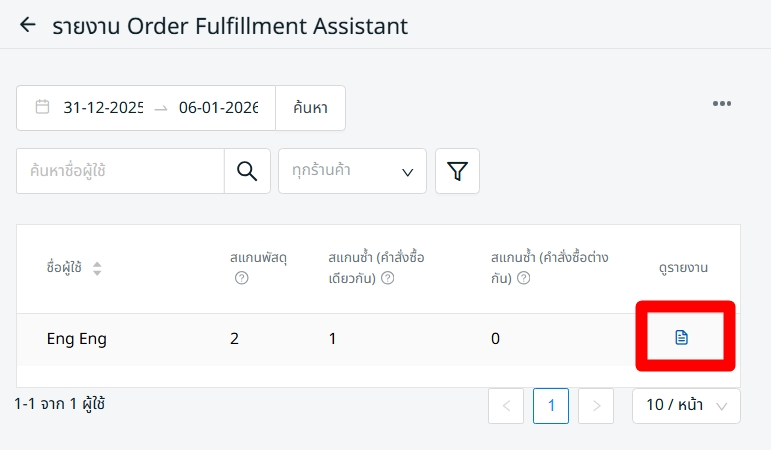Go to the next page arrow
This screenshot has width=771, height=450.
pyautogui.click(x=596, y=405)
